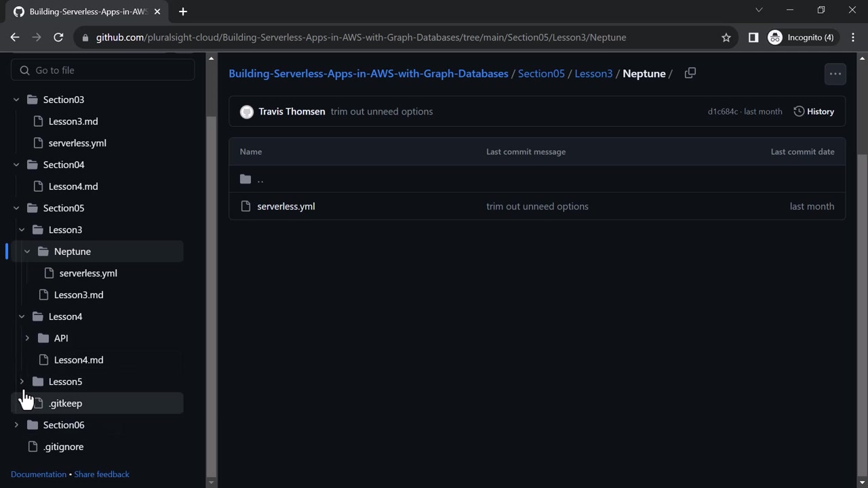This screenshot has height=488, width=868.
Task: Select serverless.yml under Section03 in the tree
Action: (77, 143)
